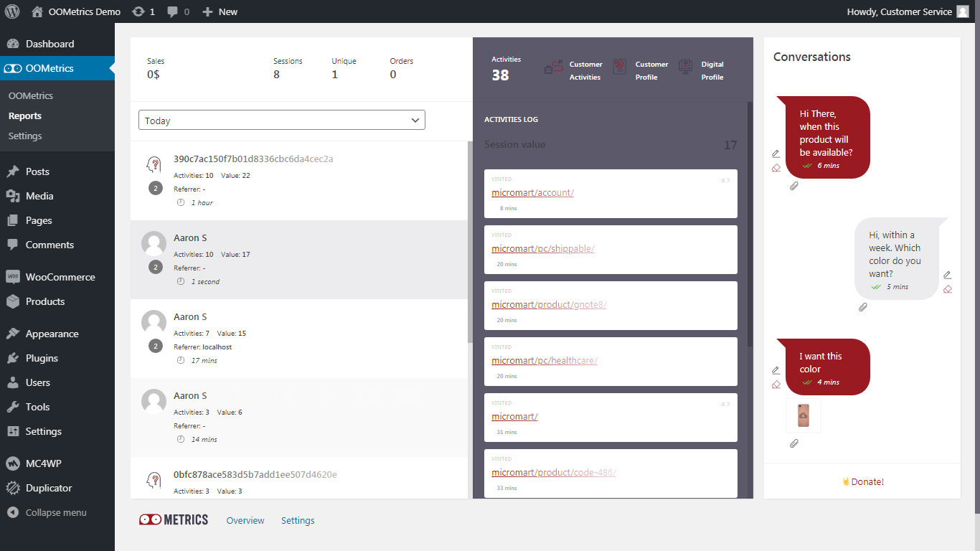The height and width of the screenshot is (551, 980).
Task: Click the Users icon in sidebar
Action: tap(13, 382)
